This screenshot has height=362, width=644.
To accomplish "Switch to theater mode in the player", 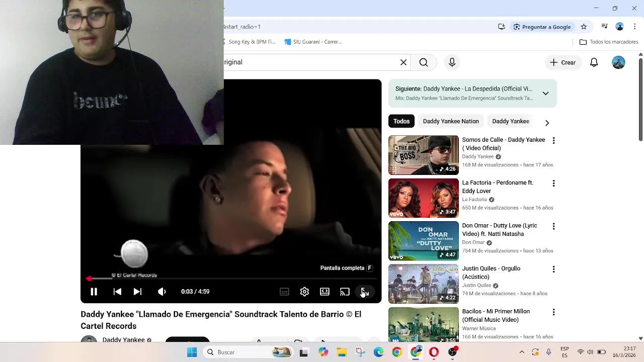I will 325,292.
